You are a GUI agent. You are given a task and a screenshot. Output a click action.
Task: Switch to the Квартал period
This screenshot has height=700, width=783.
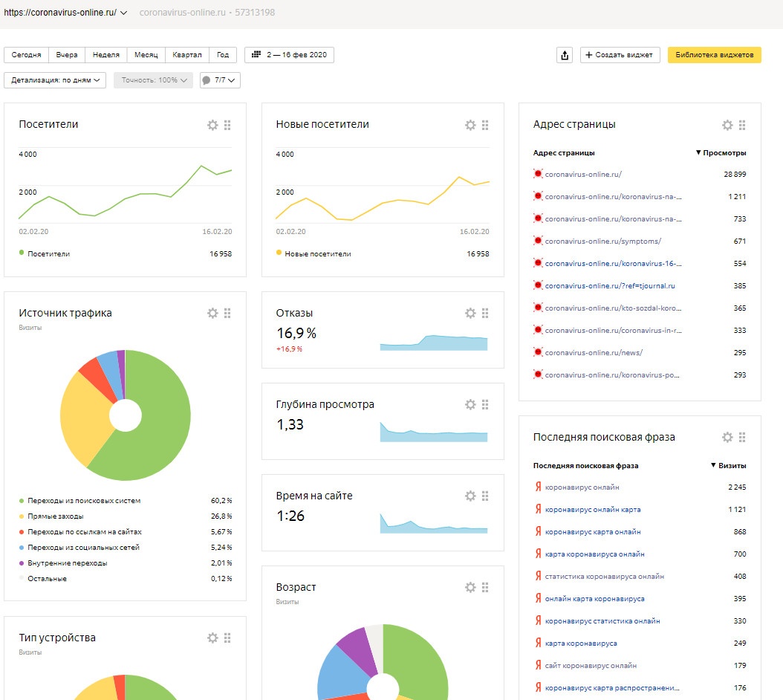pos(186,55)
